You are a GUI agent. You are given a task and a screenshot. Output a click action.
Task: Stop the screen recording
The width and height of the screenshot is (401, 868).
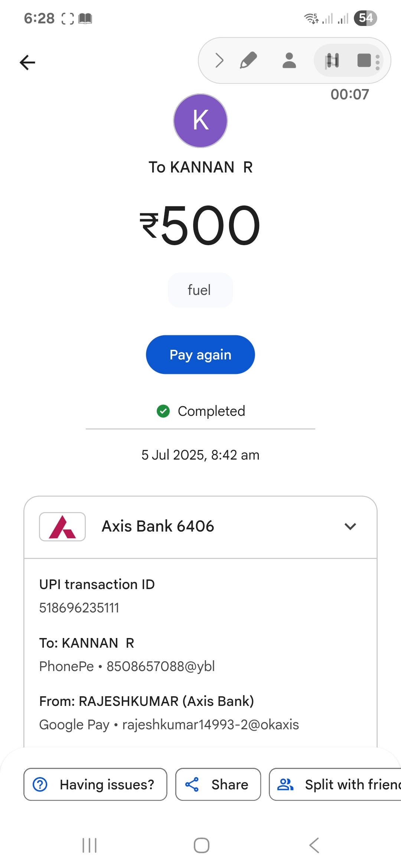364,60
